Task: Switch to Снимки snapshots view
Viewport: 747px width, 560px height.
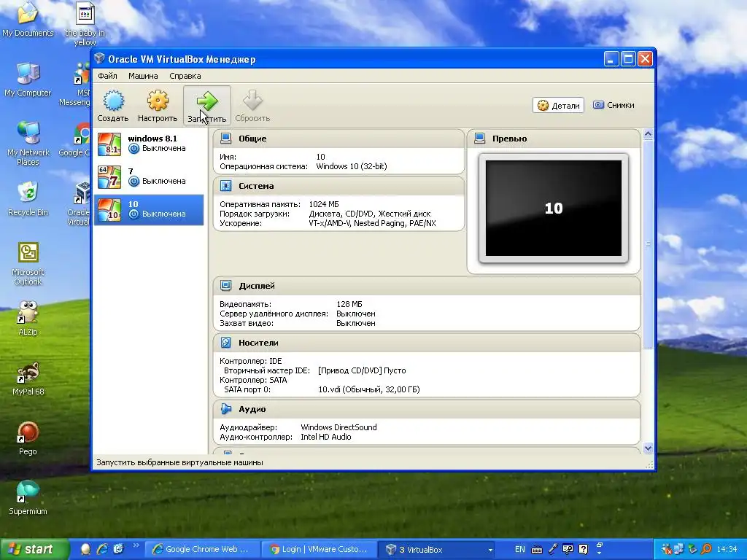Action: click(614, 105)
